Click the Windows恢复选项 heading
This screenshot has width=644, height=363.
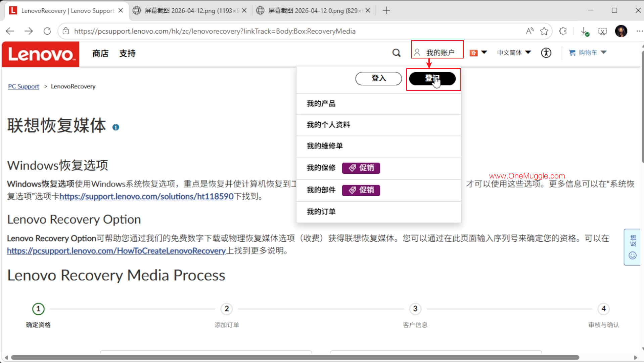[x=58, y=165]
